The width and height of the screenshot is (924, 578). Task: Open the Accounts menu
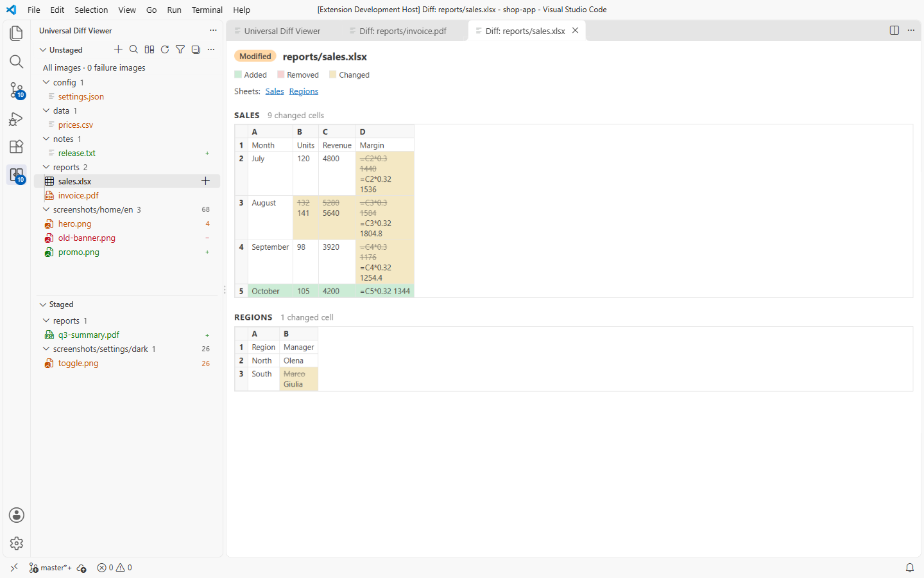17,515
